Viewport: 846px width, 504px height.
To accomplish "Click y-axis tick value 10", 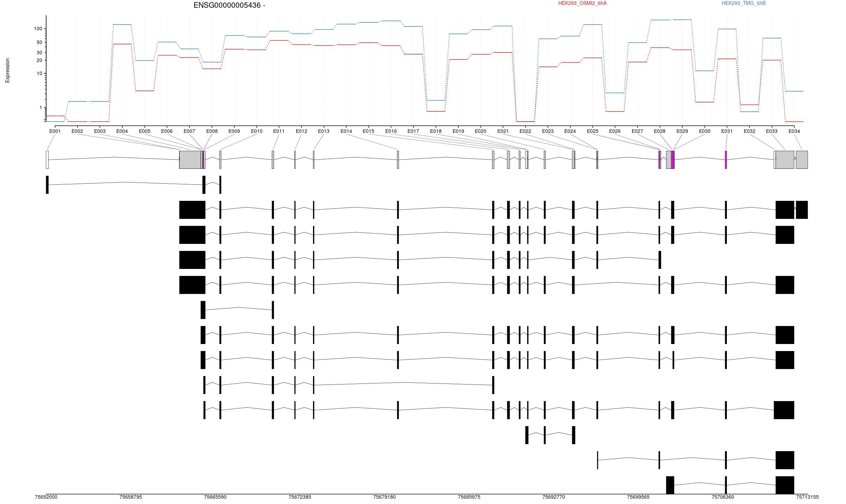I will 39,73.
